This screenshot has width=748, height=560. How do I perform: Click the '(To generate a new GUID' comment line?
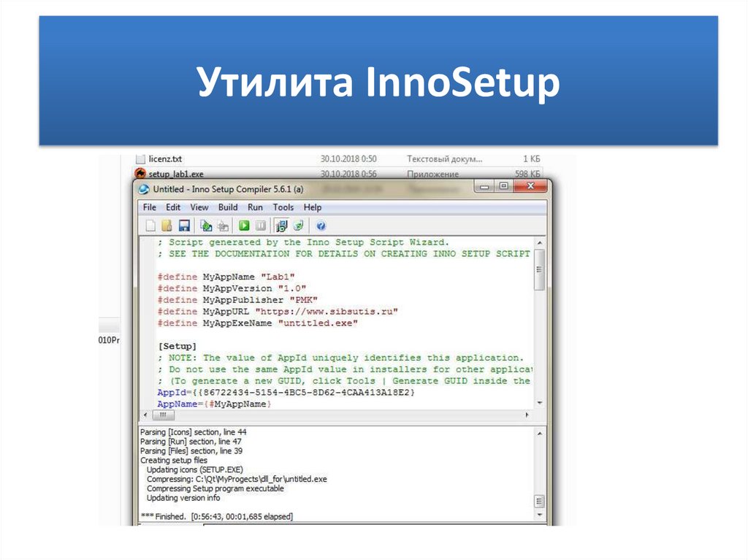point(344,380)
